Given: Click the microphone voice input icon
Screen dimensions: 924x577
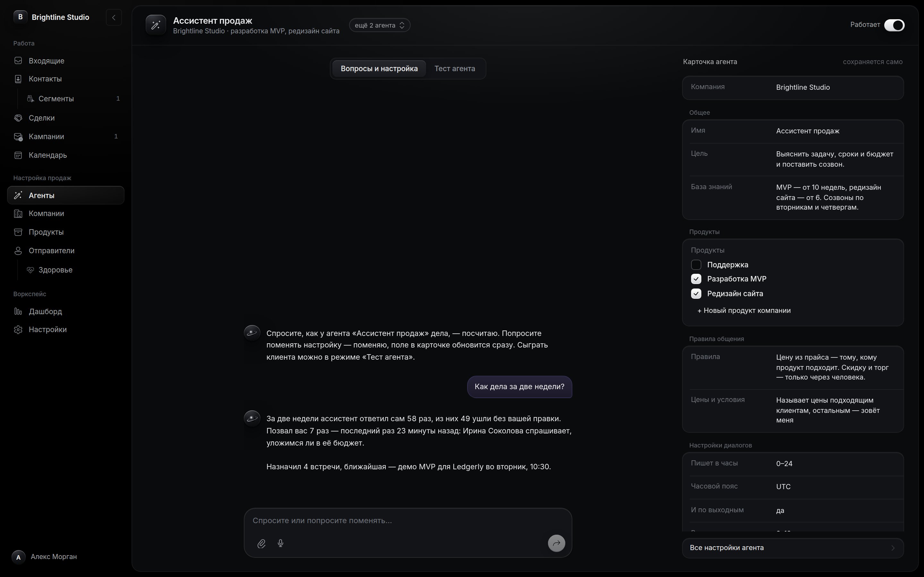Looking at the screenshot, I should (x=281, y=543).
